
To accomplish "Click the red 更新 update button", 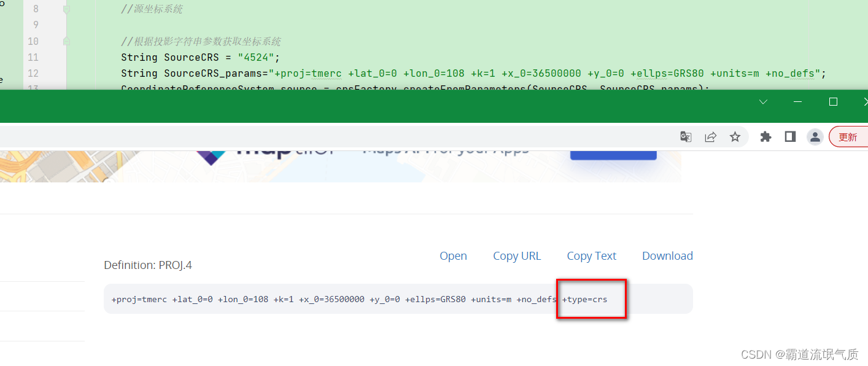I will tap(849, 136).
